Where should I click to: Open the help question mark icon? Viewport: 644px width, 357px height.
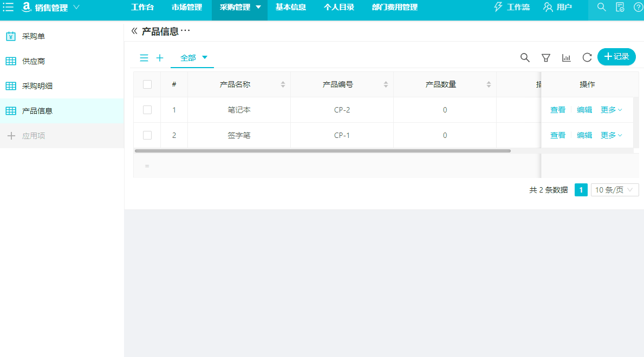pos(638,8)
